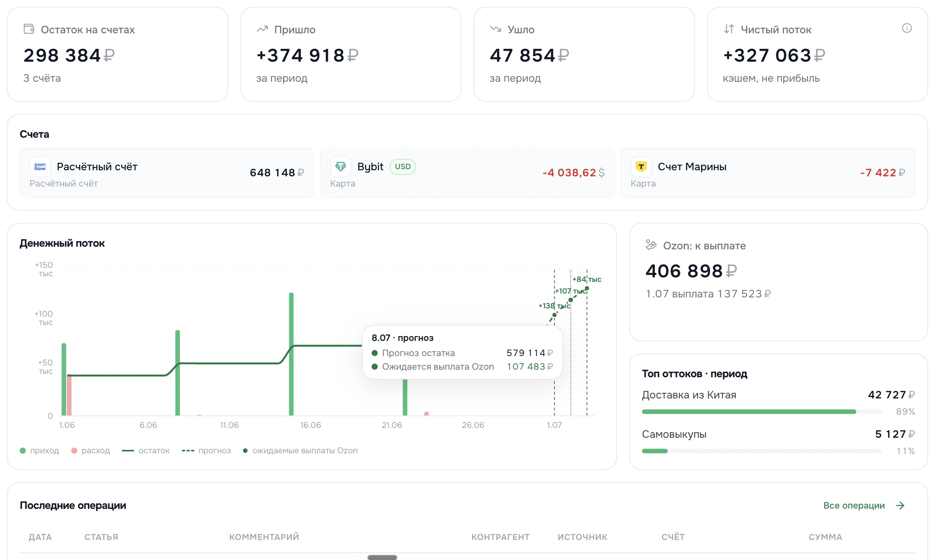This screenshot has width=935, height=560.
Task: Sort operations by ДАТА column header
Action: [x=41, y=537]
